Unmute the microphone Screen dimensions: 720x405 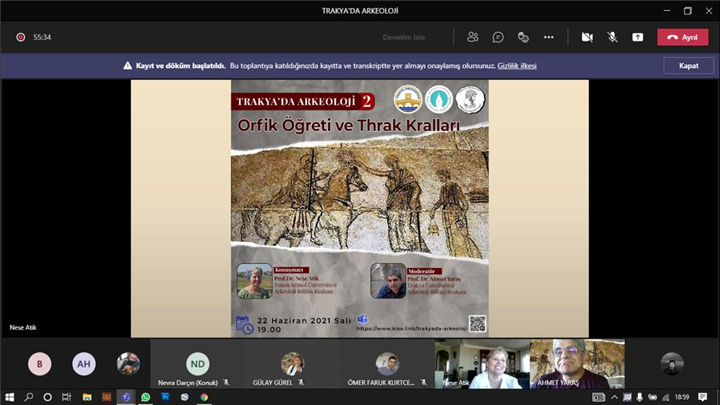point(612,37)
